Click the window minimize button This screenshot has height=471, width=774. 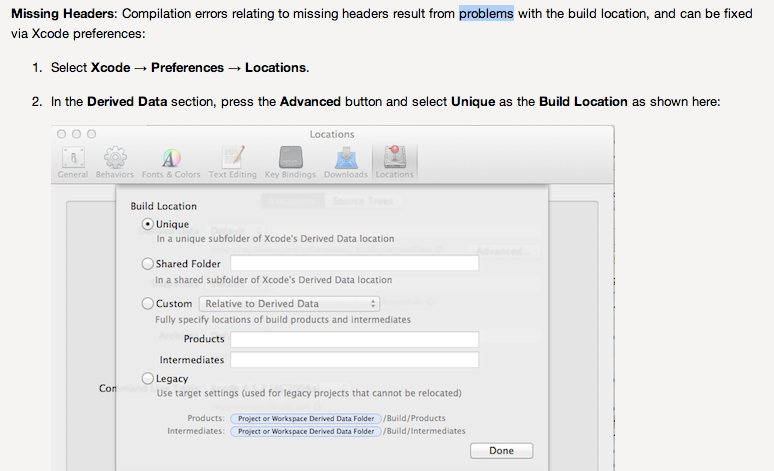77,134
